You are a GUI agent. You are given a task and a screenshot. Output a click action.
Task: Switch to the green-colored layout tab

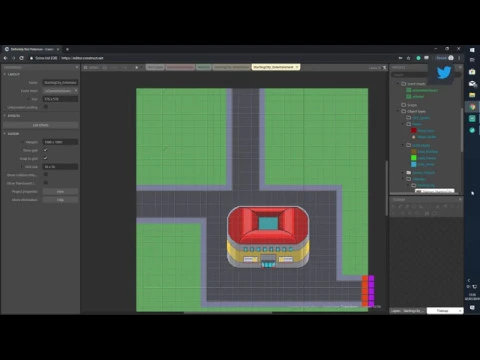(203, 67)
